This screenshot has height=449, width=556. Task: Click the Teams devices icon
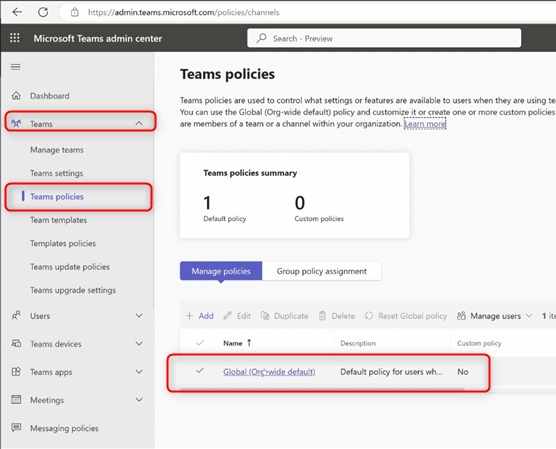[16, 343]
